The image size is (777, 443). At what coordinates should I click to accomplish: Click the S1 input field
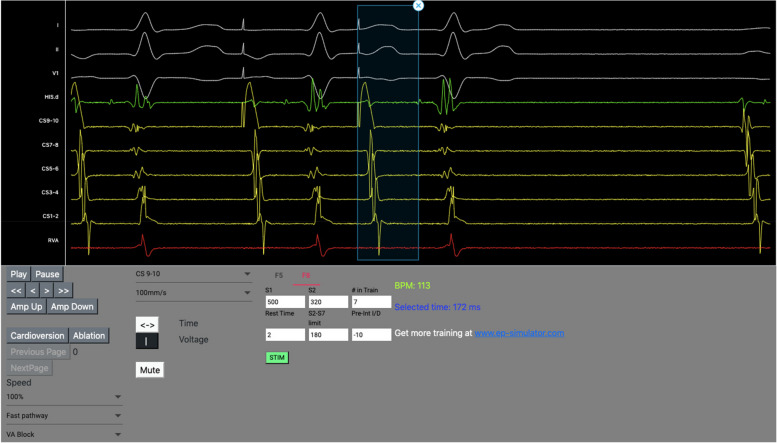click(285, 302)
